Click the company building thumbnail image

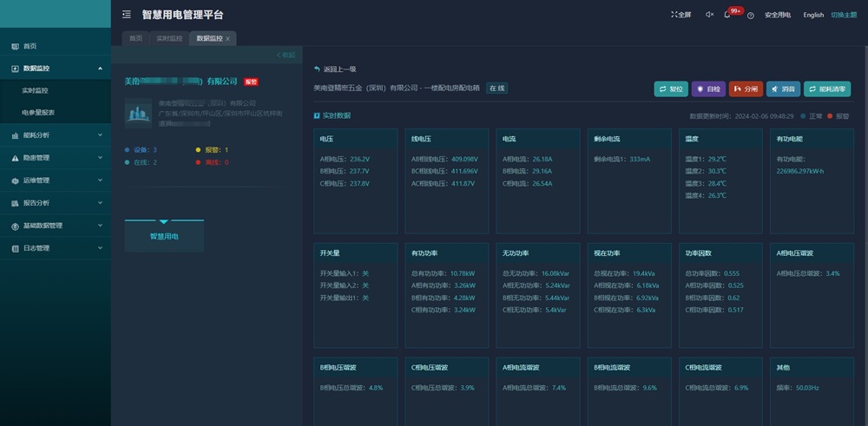[x=138, y=114]
